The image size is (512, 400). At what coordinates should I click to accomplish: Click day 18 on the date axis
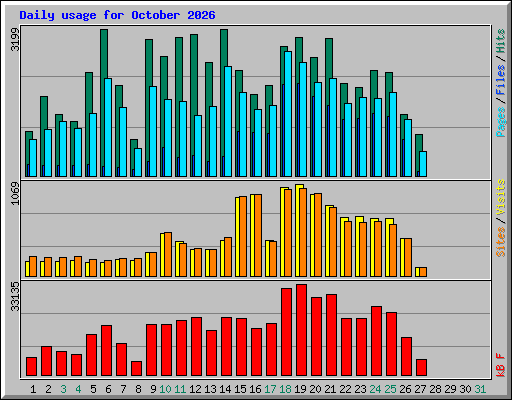point(285,389)
